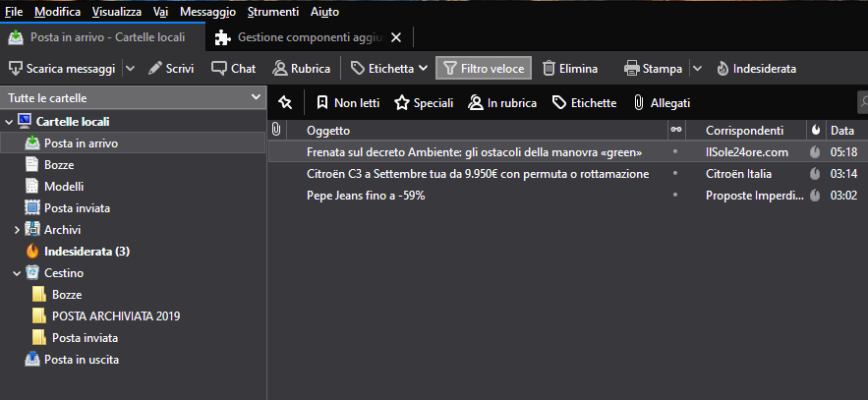The height and width of the screenshot is (400, 868).
Task: Toggle the Non letti filter
Action: tap(348, 103)
